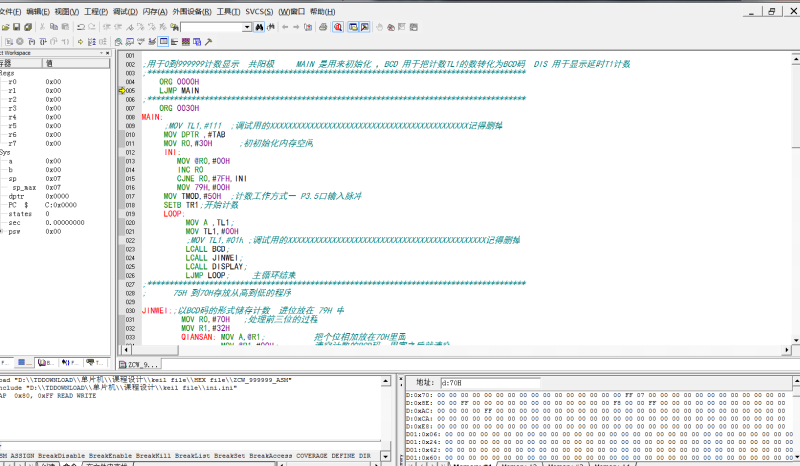The height and width of the screenshot is (466, 800).
Task: Toggle the Disassembly window magnifier button
Action: pos(118,42)
